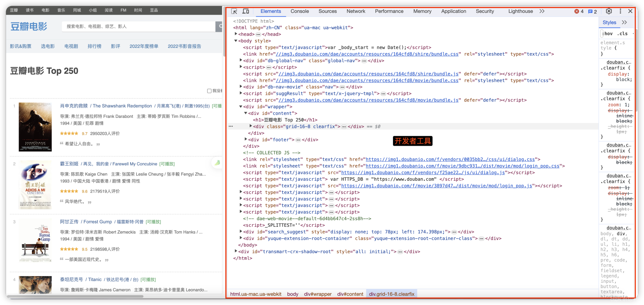This screenshot has height=305, width=644.
Task: Click the Douban movie search input field
Action: pyautogui.click(x=138, y=26)
